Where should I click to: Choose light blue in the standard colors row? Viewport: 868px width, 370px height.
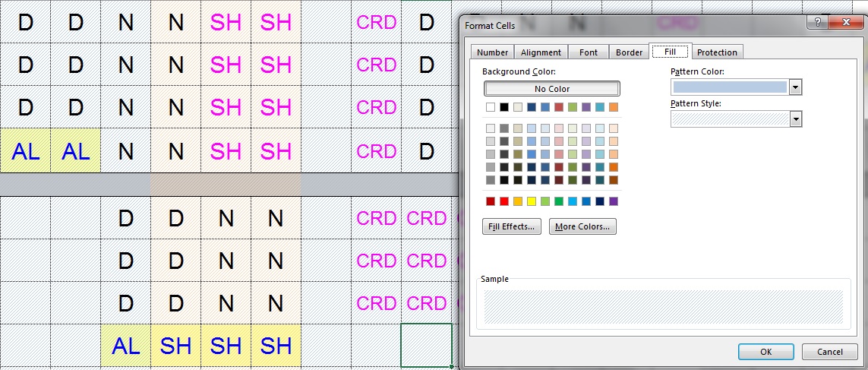coord(573,201)
